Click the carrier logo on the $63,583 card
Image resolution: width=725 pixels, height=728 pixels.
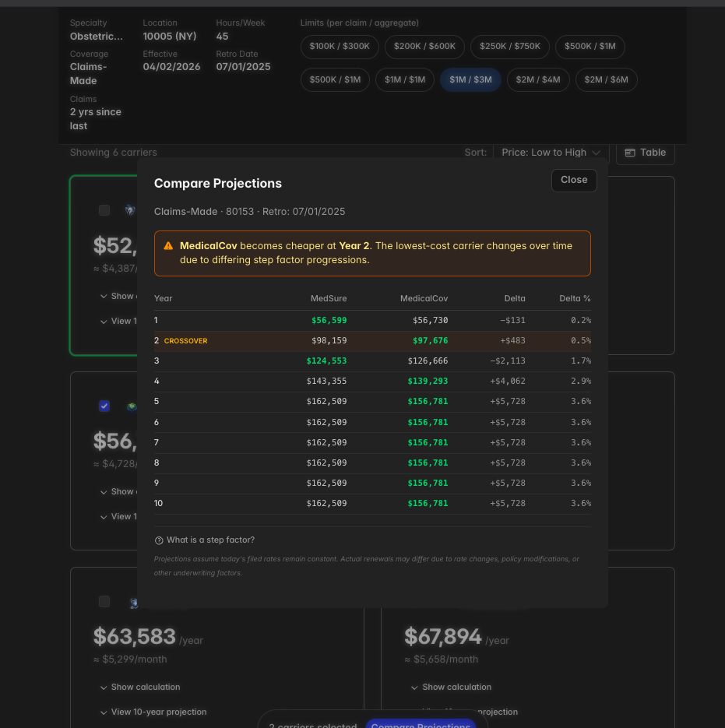[134, 602]
